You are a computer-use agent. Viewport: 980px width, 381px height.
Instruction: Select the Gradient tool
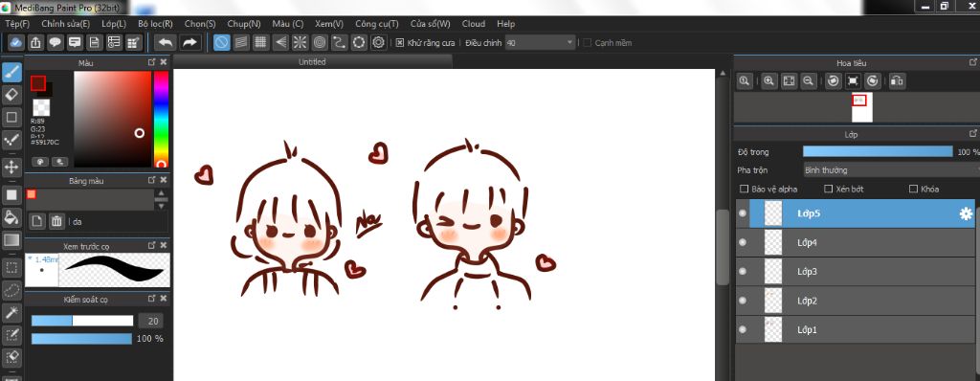point(11,239)
